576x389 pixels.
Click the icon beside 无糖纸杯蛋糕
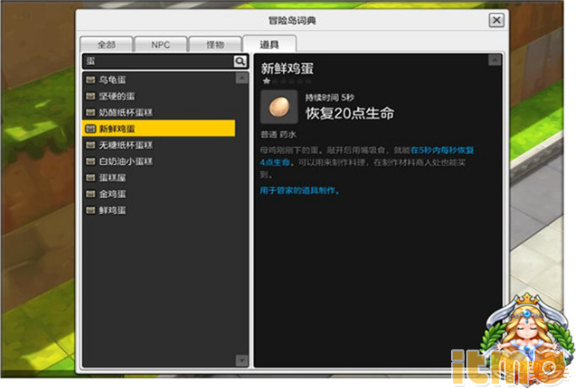(x=90, y=145)
